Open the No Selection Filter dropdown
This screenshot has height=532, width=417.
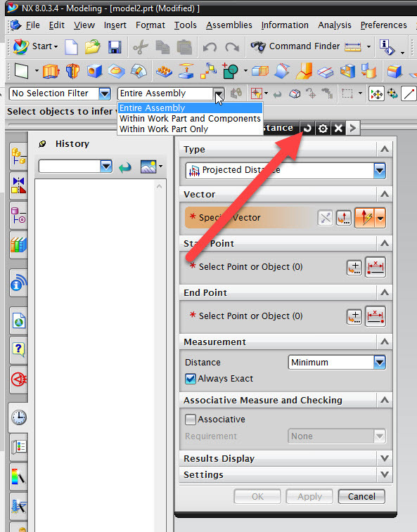click(105, 93)
